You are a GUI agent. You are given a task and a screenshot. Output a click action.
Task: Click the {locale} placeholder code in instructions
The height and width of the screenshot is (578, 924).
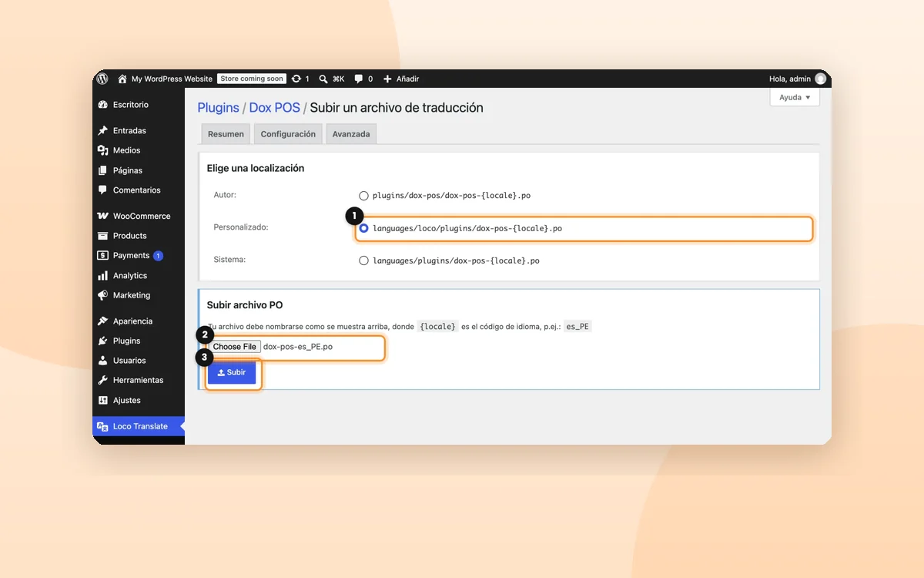coord(437,326)
